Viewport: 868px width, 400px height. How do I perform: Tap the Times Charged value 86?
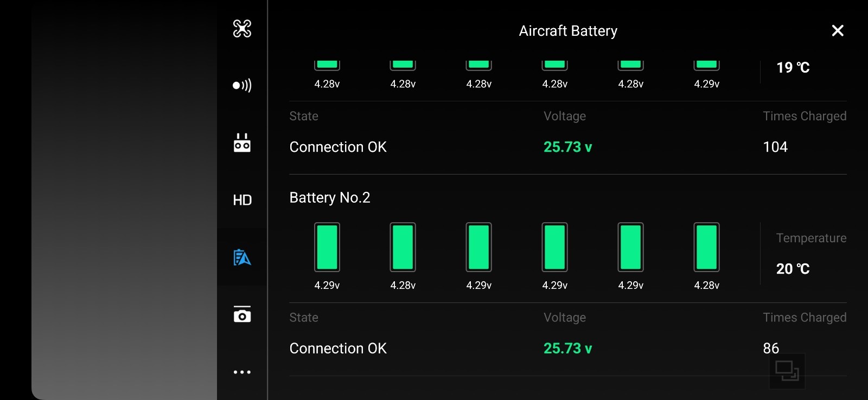(770, 348)
